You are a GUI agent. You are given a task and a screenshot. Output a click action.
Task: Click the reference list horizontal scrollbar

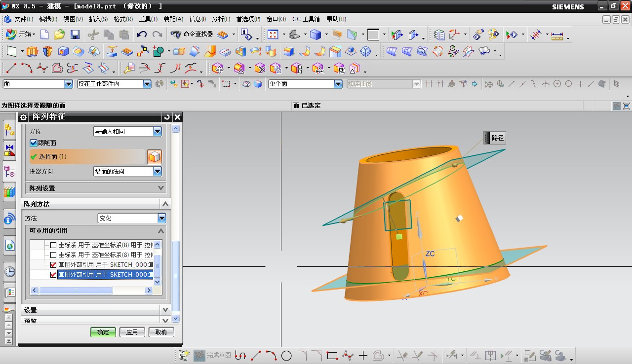[76, 291]
